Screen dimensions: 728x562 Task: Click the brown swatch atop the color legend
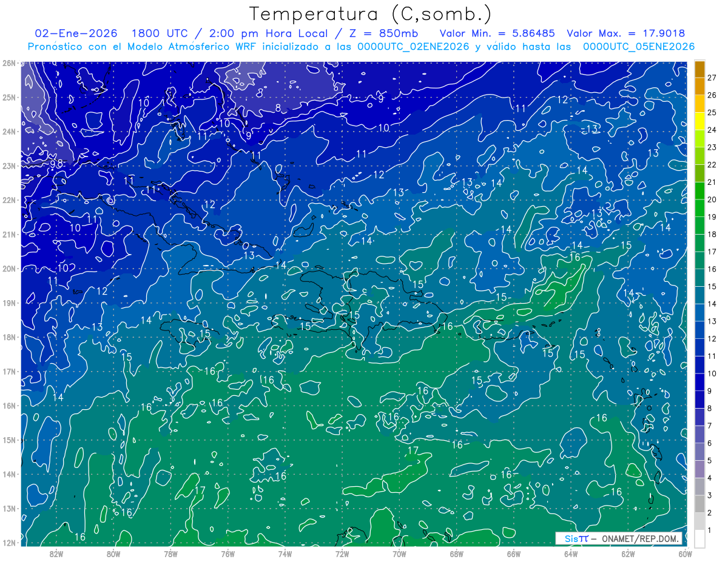click(x=699, y=69)
